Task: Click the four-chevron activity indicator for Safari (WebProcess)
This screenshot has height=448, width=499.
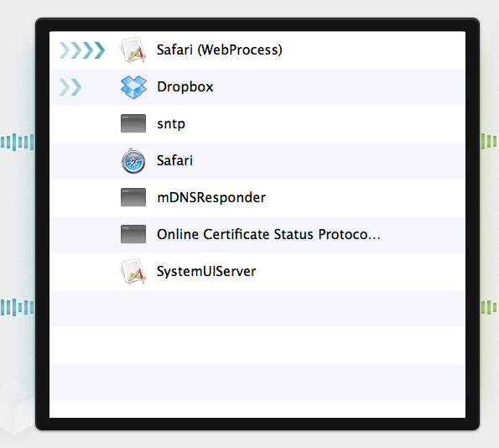Action: tap(82, 50)
